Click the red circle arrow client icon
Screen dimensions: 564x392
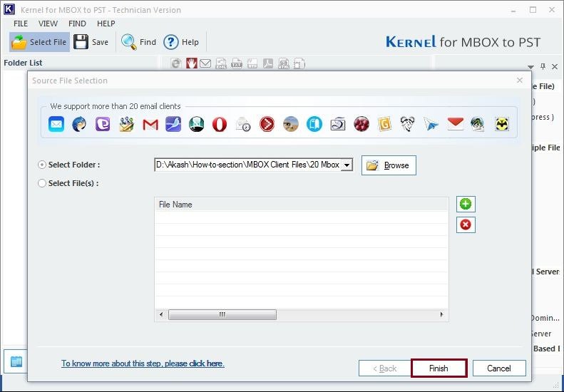(267, 125)
